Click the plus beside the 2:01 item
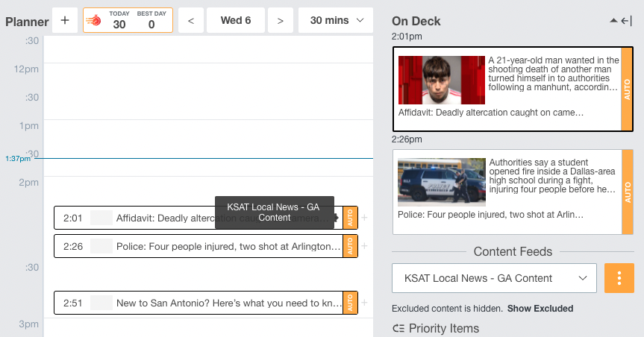Screen dimensions: 644x337 click(x=364, y=218)
